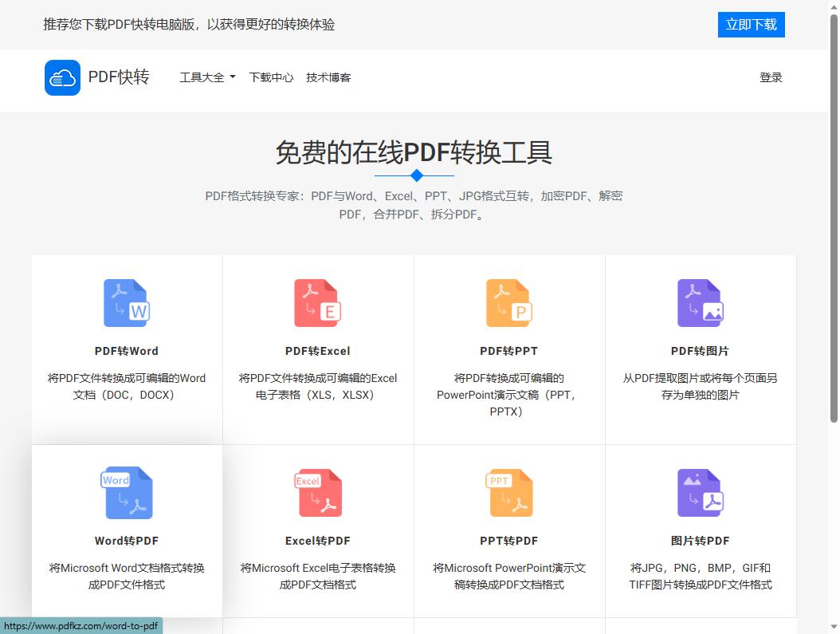Open the Excel转PDF file icon
The image size is (840, 634).
tap(318, 493)
